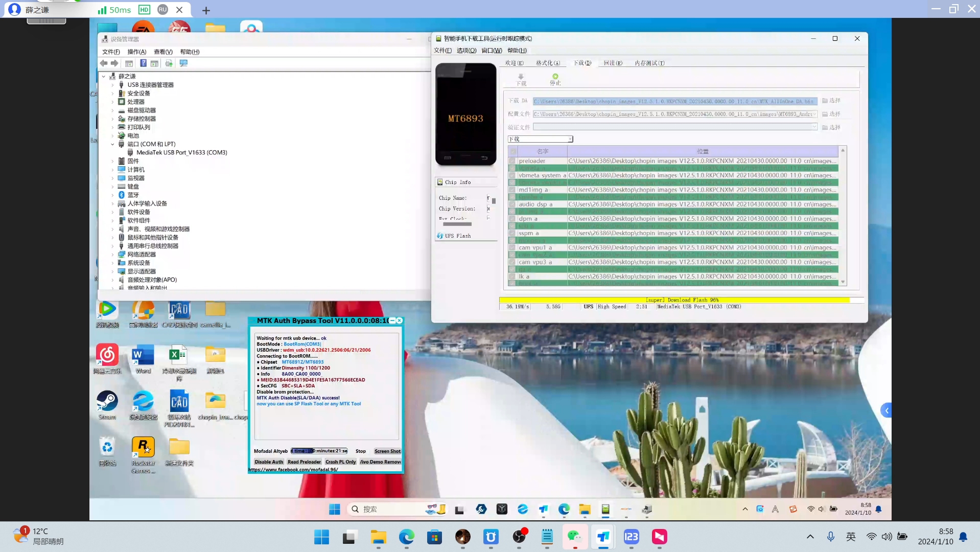Click the Vivo Demo Remove button
Viewport: 980px width, 552px height.
tap(380, 462)
